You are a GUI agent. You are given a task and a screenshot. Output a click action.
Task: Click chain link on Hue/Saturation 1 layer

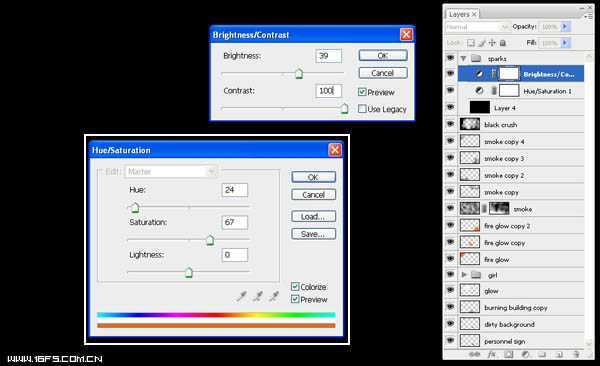pos(494,91)
